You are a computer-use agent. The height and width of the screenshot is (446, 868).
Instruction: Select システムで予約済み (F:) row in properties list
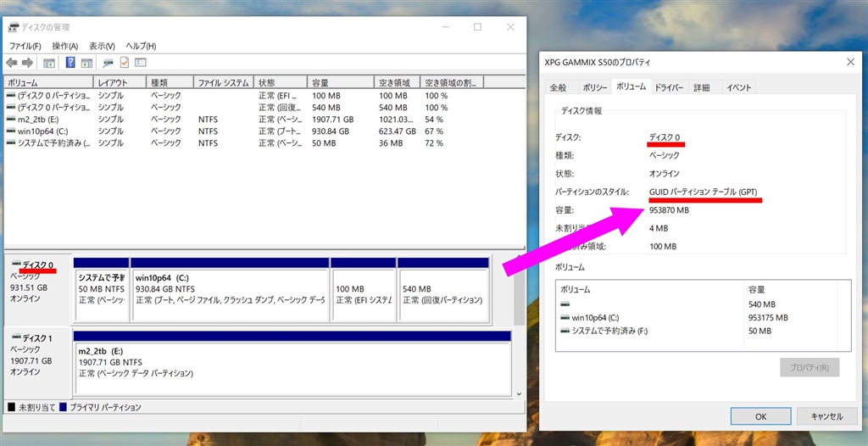click(x=703, y=331)
